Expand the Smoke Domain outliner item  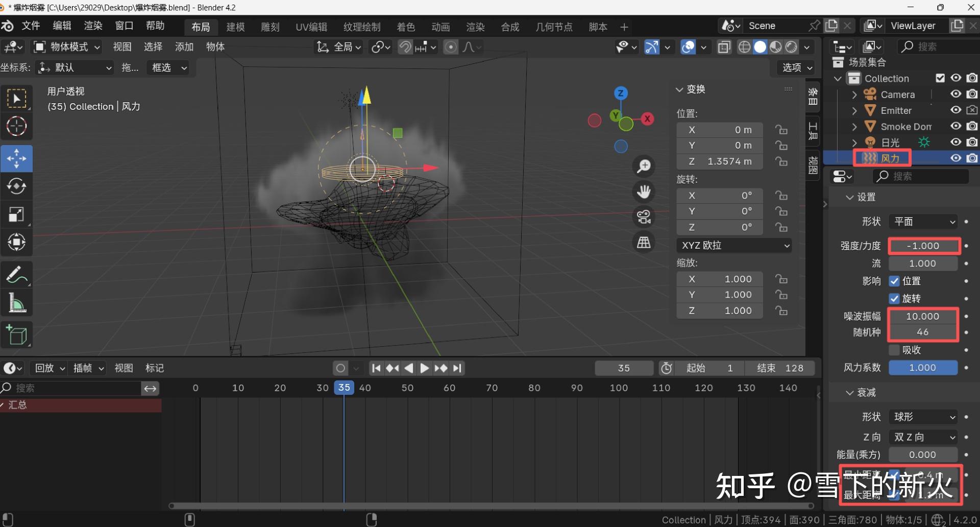854,126
